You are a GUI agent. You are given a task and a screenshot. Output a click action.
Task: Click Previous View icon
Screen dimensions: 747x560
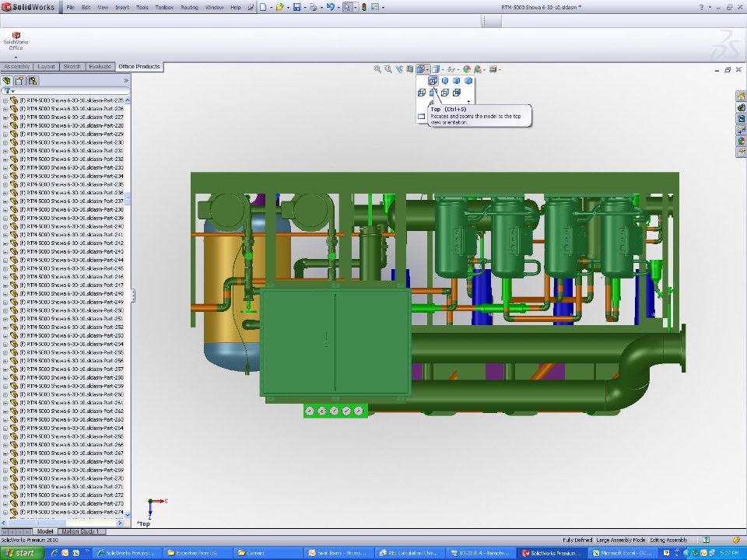coord(399,69)
